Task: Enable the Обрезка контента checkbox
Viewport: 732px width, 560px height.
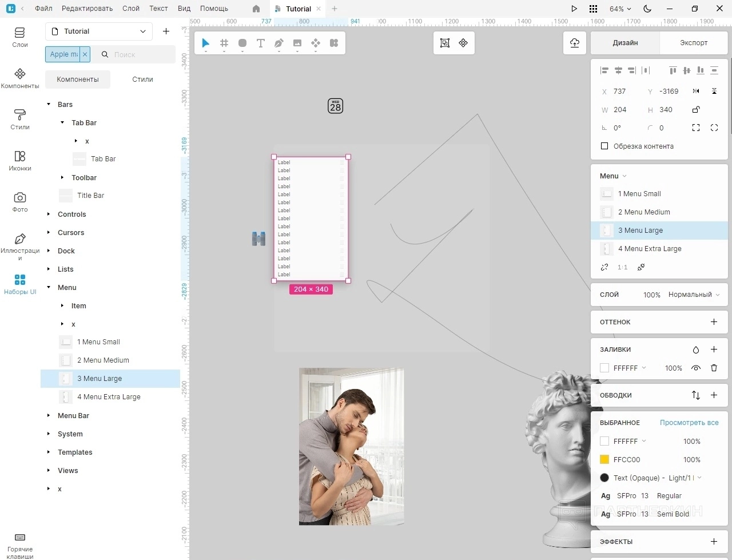Action: click(604, 146)
